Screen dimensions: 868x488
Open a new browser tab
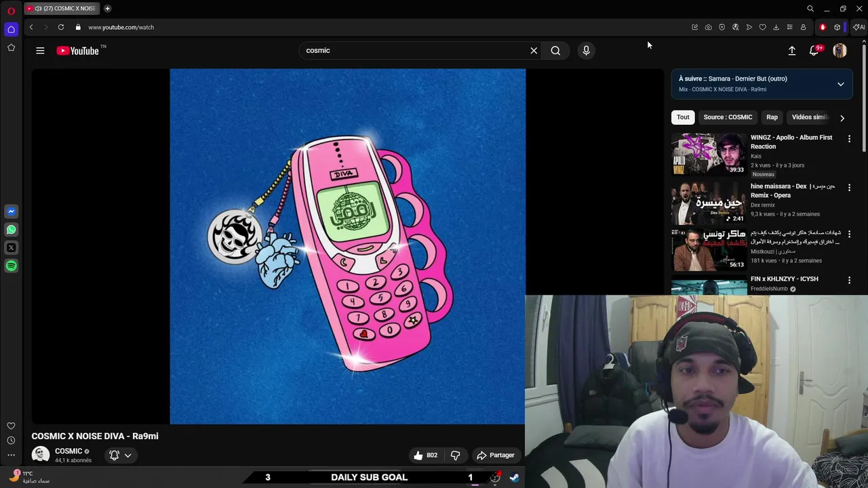click(107, 9)
